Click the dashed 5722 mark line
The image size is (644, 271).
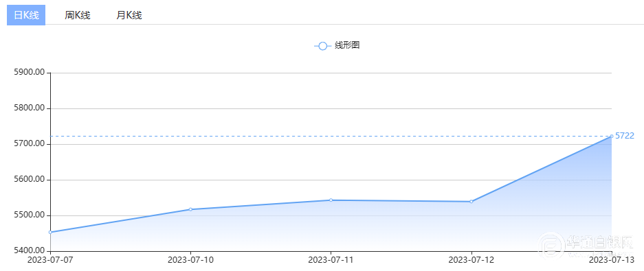point(331,136)
